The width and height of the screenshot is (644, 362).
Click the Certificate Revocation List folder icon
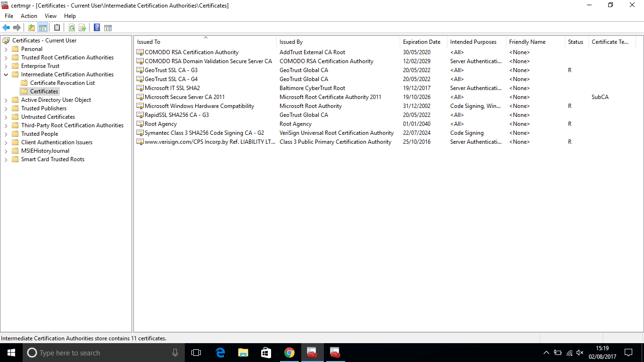point(24,83)
